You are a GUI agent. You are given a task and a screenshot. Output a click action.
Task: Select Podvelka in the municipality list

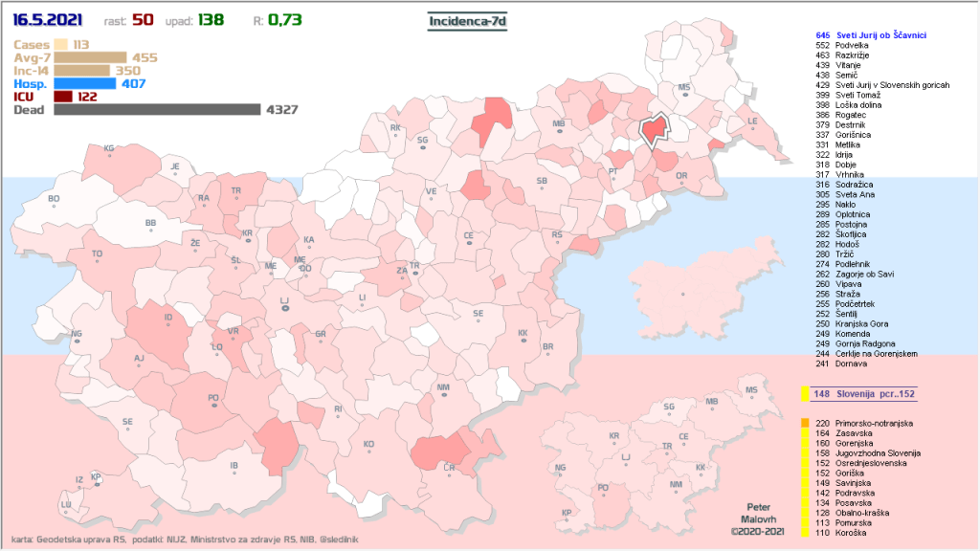coord(852,46)
